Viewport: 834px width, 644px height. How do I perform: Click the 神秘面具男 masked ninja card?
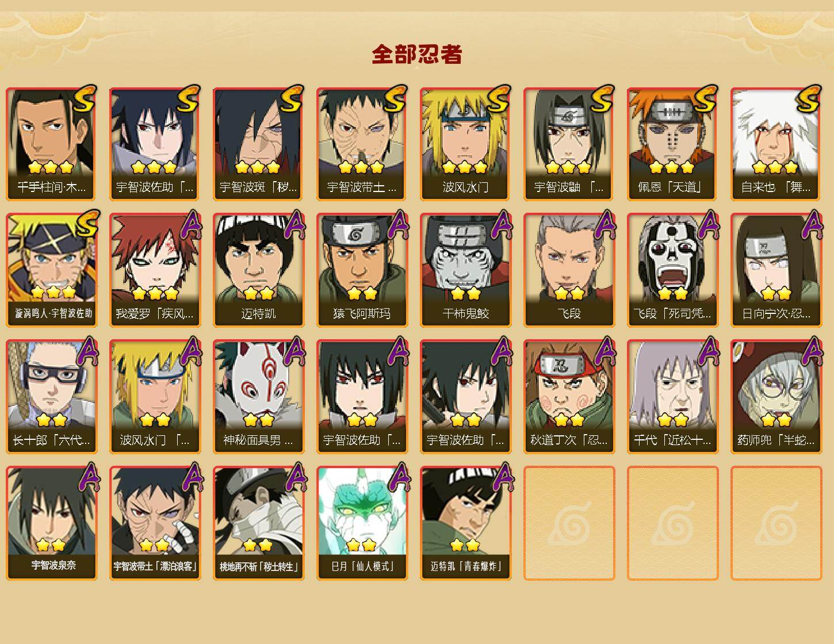pyautogui.click(x=258, y=397)
